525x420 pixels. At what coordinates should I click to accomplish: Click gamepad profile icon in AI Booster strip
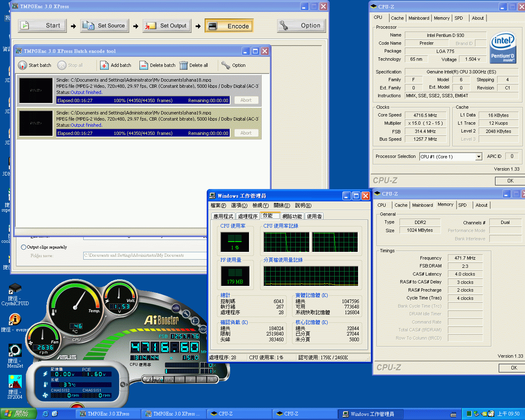pos(158,379)
